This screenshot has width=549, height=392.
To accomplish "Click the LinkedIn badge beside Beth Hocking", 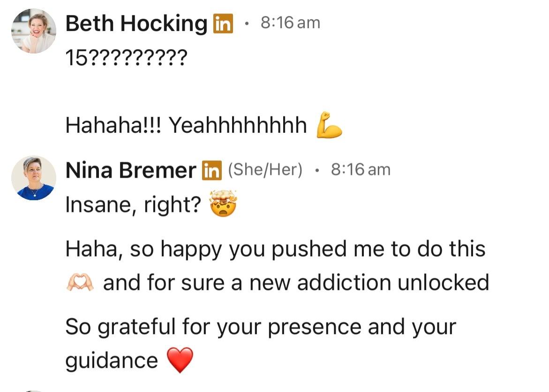I will (223, 23).
